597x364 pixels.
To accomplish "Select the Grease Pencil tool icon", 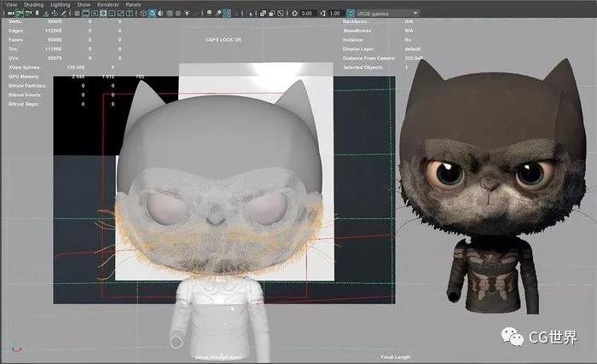I will [x=64, y=14].
